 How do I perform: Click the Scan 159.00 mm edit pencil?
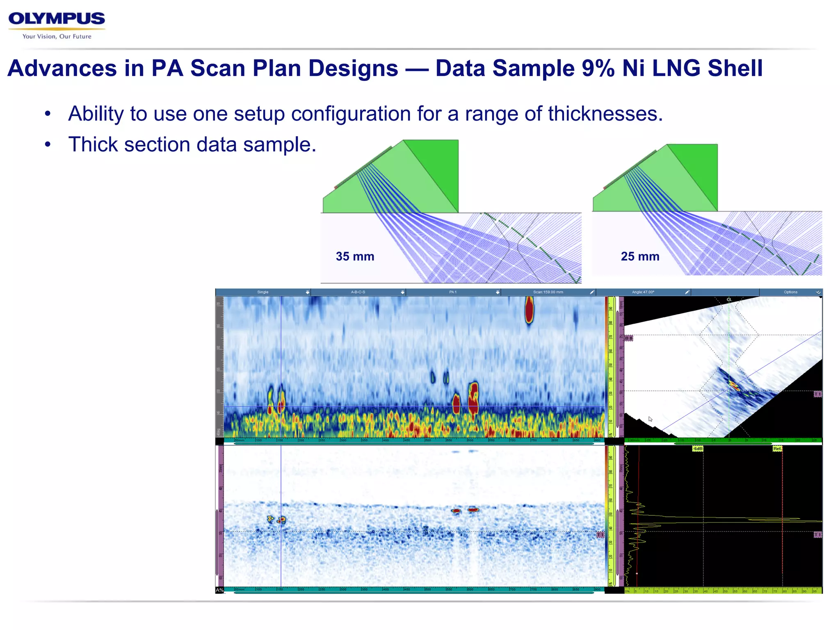(x=592, y=292)
